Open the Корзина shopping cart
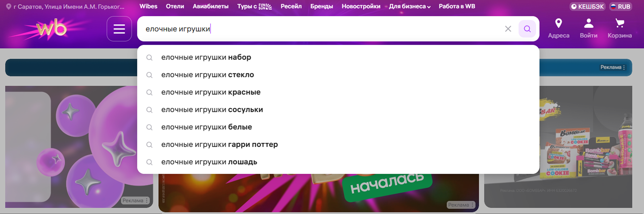644x214 pixels. (x=619, y=28)
